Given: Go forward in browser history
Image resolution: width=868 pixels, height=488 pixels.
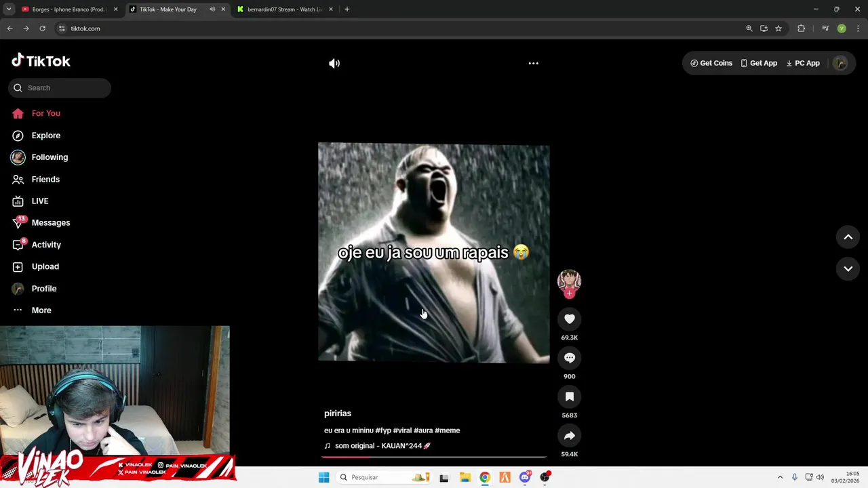Looking at the screenshot, I should (x=26, y=28).
